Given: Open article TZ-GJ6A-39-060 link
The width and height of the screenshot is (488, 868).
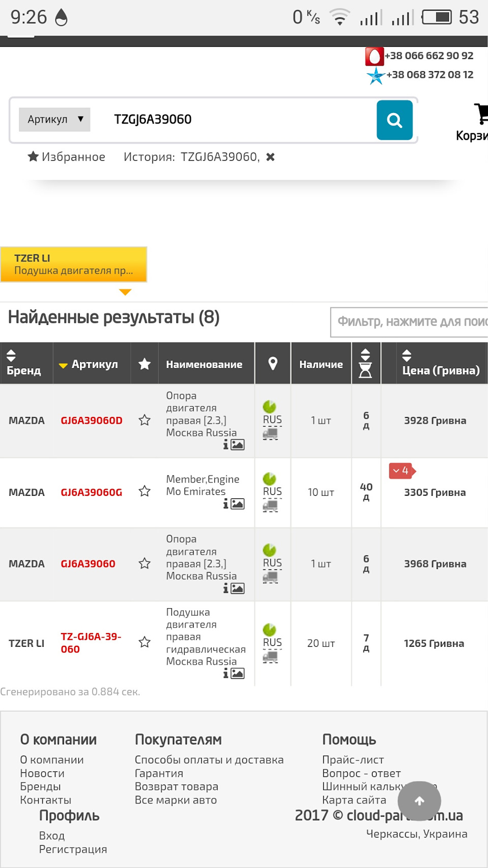Looking at the screenshot, I should 91,643.
